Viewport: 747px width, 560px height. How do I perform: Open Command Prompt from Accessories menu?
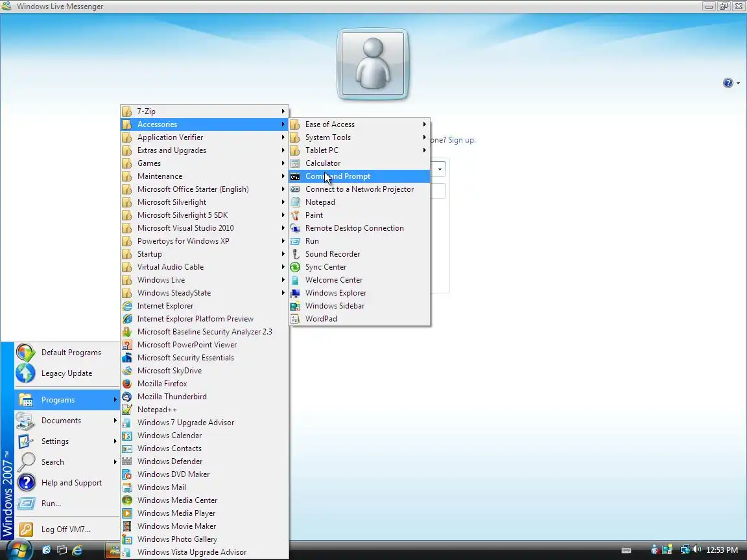[359, 176]
